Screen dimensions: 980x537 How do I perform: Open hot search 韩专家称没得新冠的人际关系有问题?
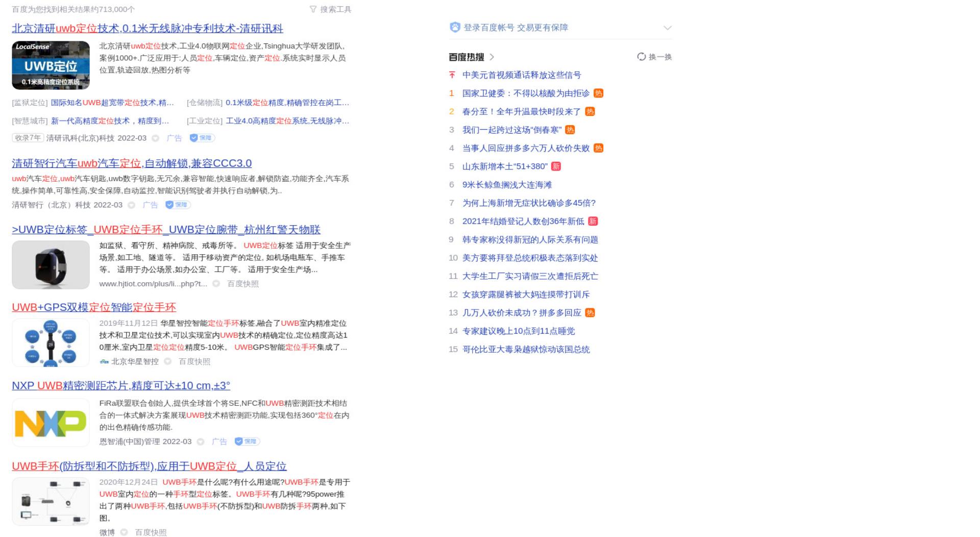tap(530, 240)
